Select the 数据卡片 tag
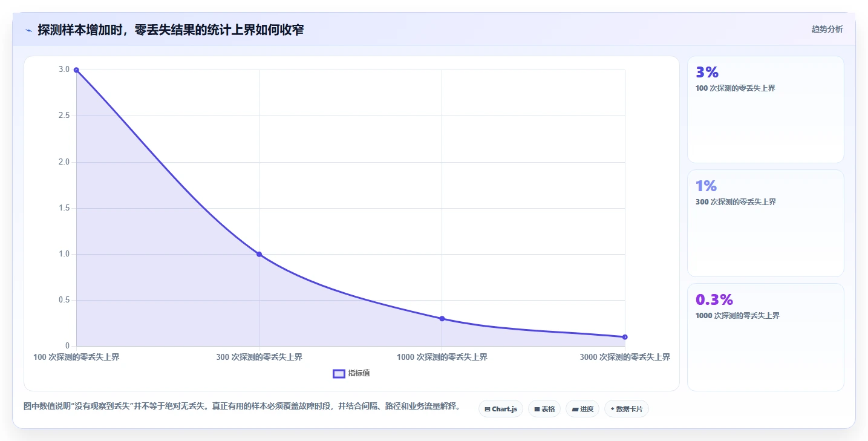The width and height of the screenshot is (868, 441). (x=627, y=409)
